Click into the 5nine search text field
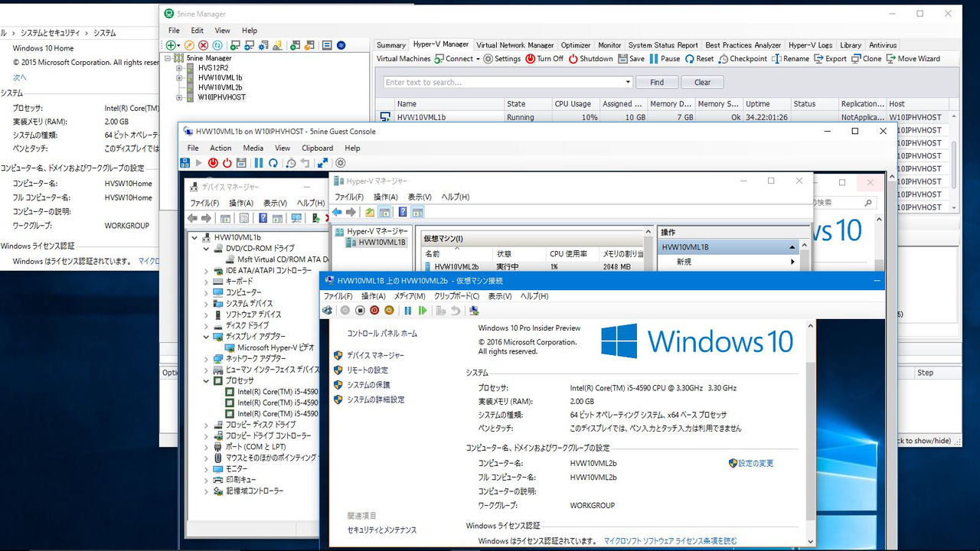This screenshot has width=980, height=551. click(504, 82)
